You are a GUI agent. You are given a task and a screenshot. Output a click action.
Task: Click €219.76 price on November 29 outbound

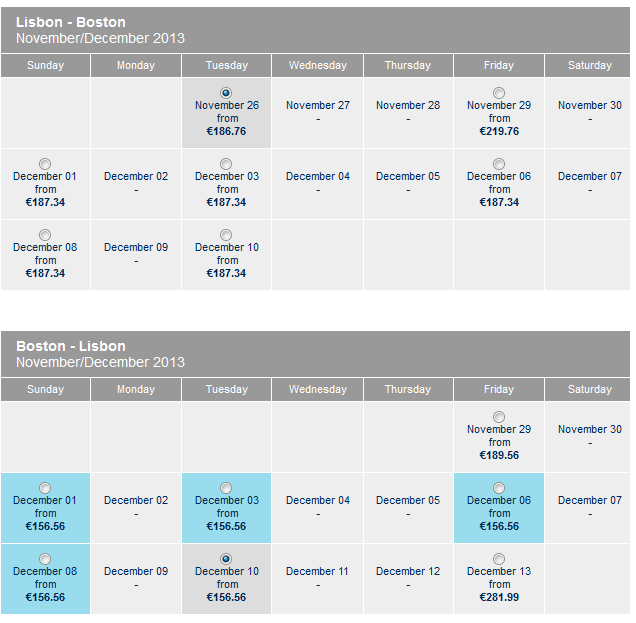pyautogui.click(x=499, y=131)
